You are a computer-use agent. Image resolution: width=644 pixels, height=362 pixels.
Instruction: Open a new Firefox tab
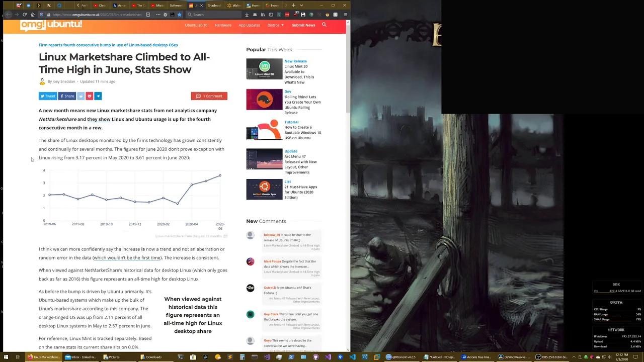pyautogui.click(x=293, y=6)
